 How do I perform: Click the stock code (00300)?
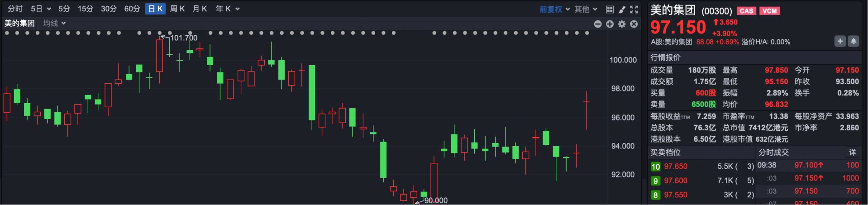click(716, 11)
